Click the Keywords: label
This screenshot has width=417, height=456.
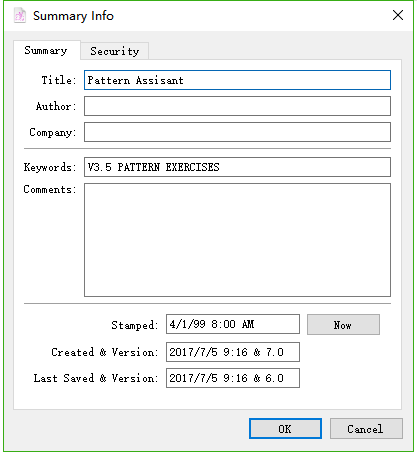[x=50, y=167]
